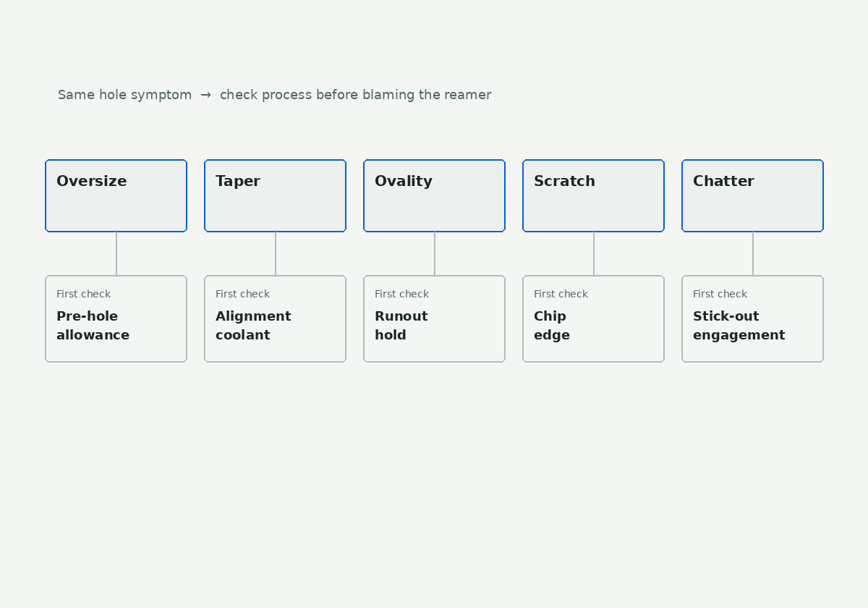Viewport: 868px width, 608px height.
Task: Click connector line between Ovality and Runout
Action: (435, 253)
